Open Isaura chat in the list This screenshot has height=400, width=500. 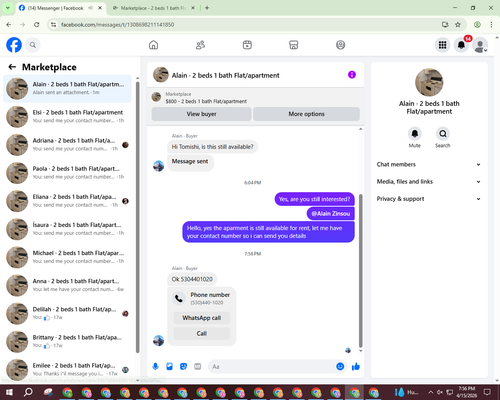(68, 229)
